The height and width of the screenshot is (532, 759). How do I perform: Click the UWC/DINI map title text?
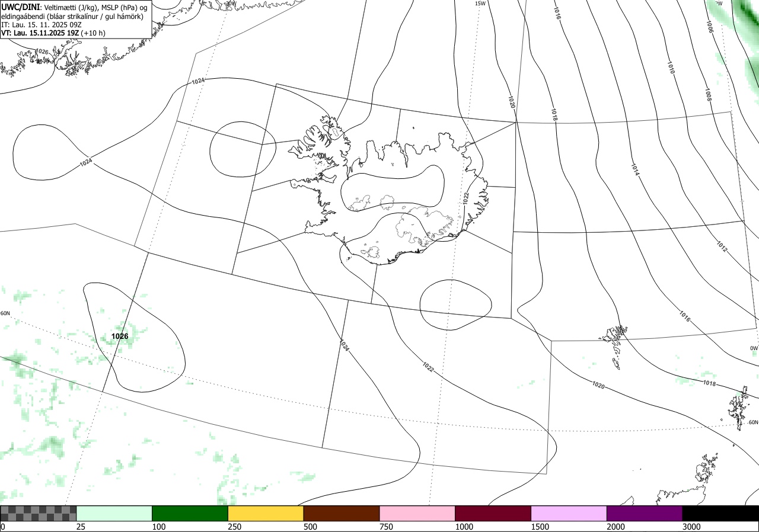click(20, 7)
